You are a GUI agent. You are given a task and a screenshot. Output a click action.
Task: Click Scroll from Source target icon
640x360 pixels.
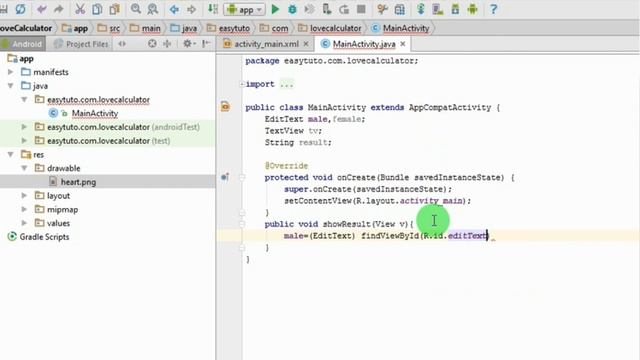(x=152, y=43)
